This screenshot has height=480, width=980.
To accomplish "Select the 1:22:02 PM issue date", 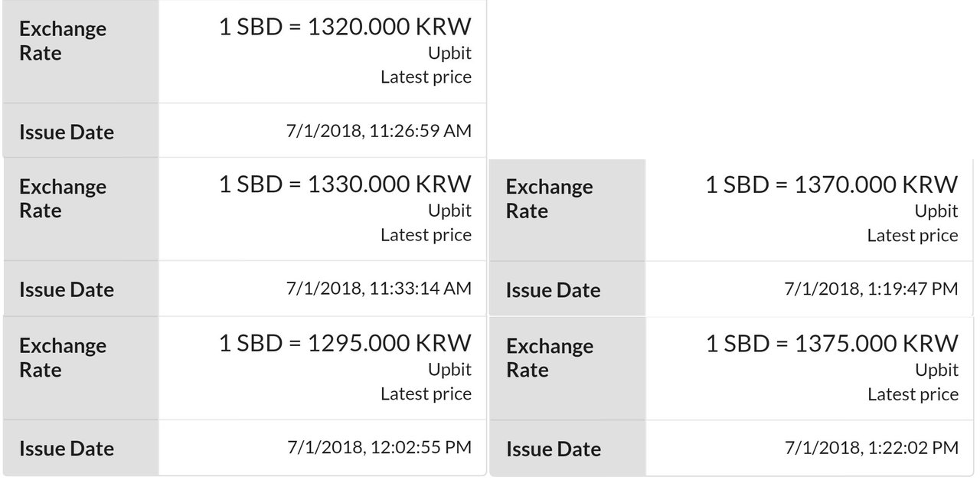I will [871, 447].
